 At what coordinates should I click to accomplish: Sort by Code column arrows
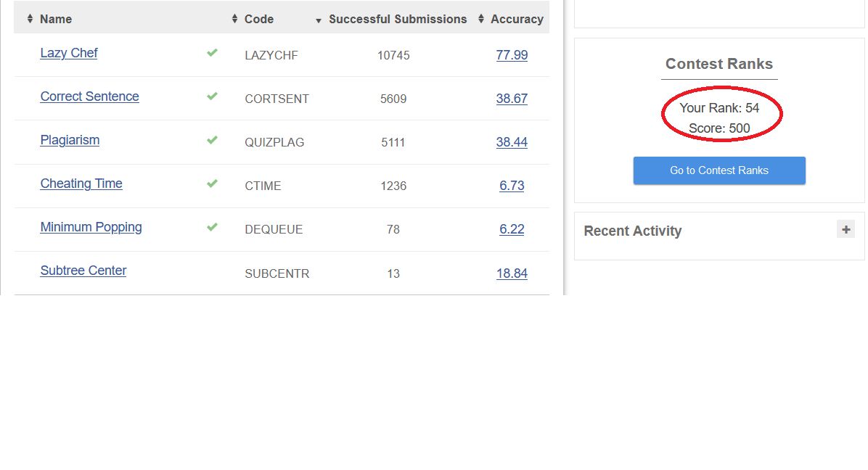[x=234, y=19]
